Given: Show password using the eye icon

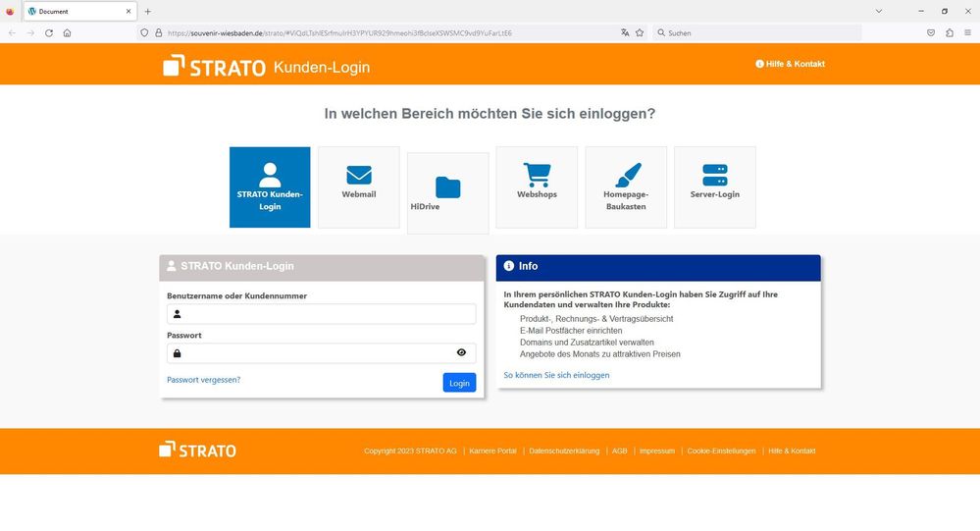Looking at the screenshot, I should pyautogui.click(x=461, y=352).
